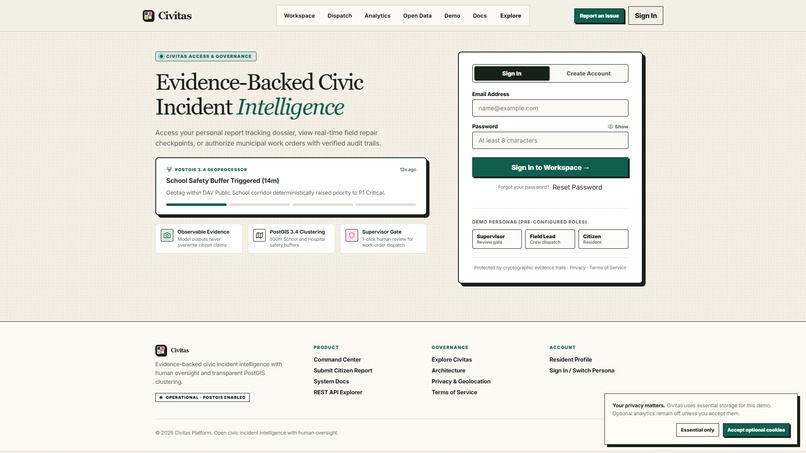This screenshot has height=453, width=806.
Task: Open the Reset Password link
Action: pyautogui.click(x=577, y=187)
